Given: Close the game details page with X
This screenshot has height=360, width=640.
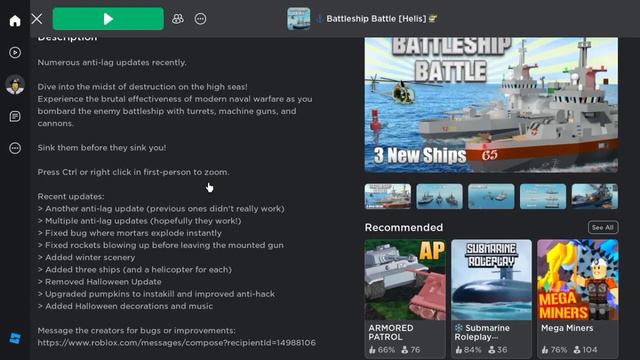Looking at the screenshot, I should (x=37, y=19).
